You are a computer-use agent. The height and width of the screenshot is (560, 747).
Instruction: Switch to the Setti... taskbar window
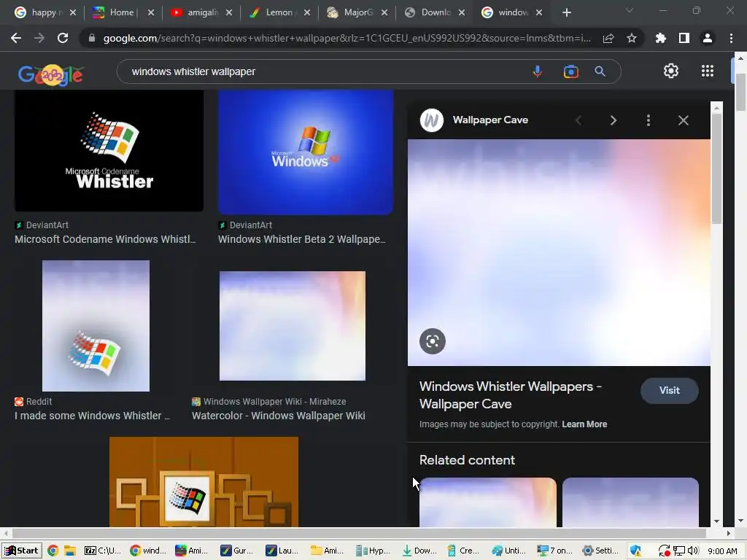(x=600, y=551)
